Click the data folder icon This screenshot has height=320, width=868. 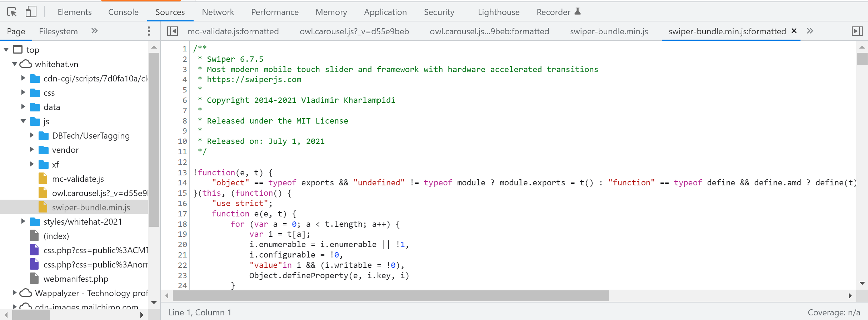pyautogui.click(x=35, y=107)
